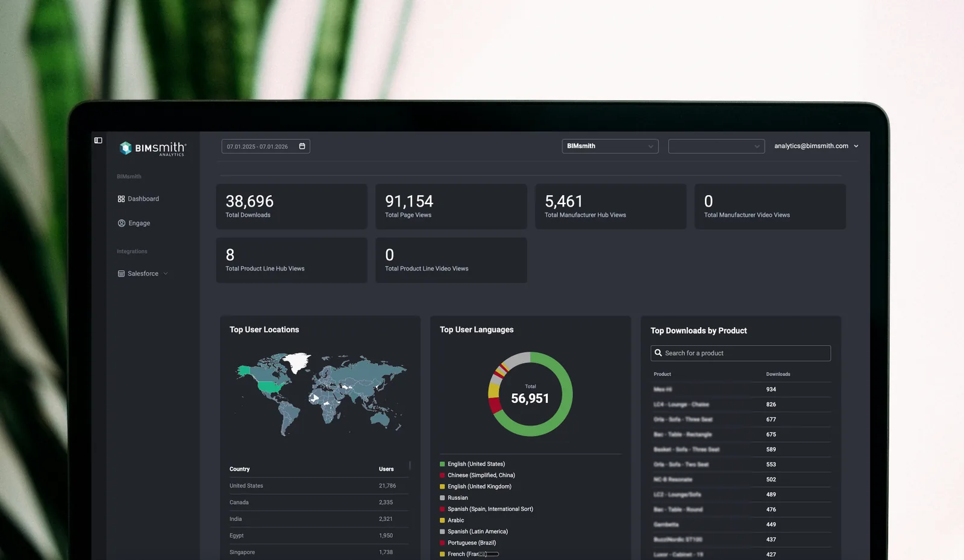Viewport: 964px width, 560px height.
Task: Click the 553 downloads value
Action: 771,465
